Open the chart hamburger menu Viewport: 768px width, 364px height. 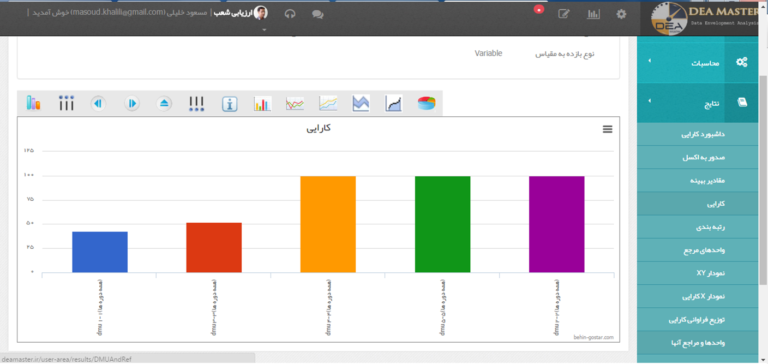tap(607, 129)
